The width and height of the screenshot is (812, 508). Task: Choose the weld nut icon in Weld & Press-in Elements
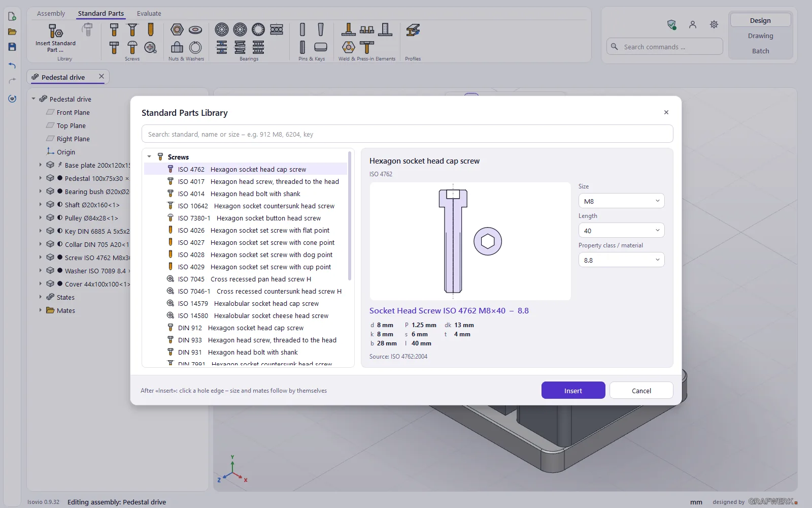tap(349, 47)
